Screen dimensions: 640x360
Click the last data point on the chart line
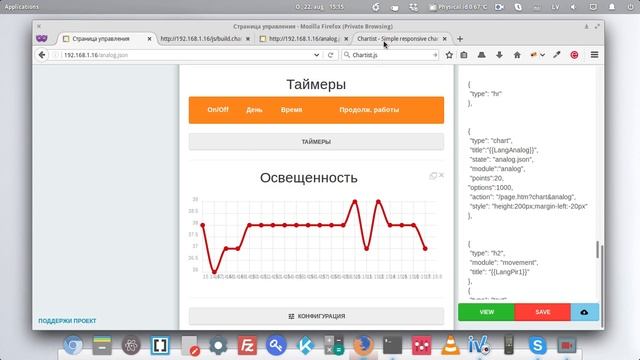click(x=425, y=249)
